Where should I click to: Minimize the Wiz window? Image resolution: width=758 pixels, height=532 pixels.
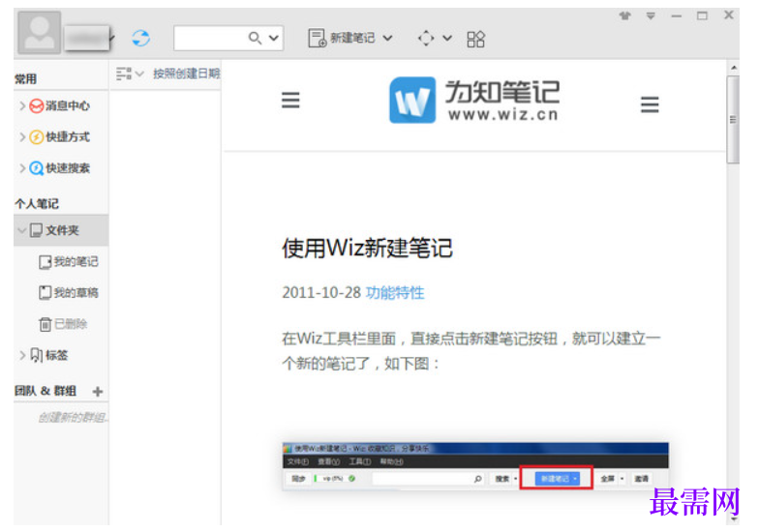[677, 15]
